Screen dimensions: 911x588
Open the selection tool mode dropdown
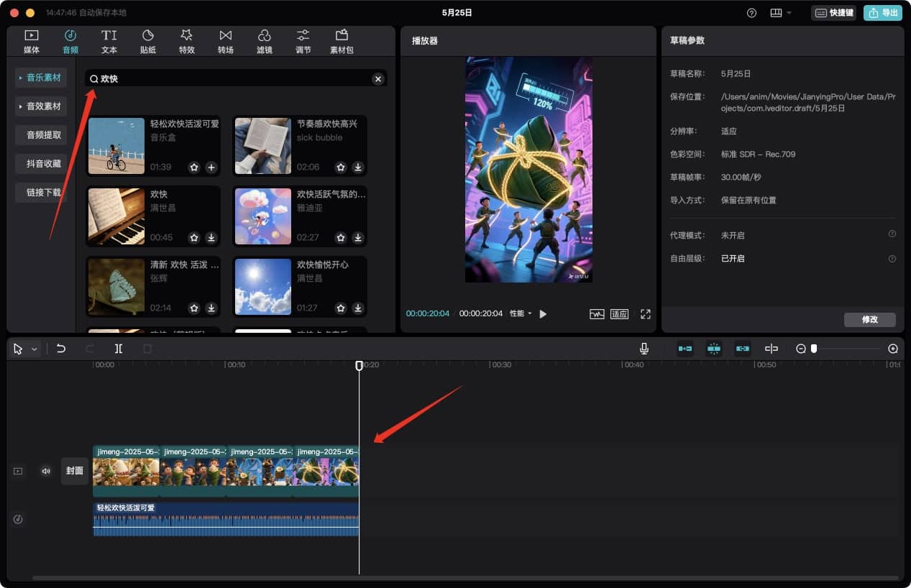(35, 349)
